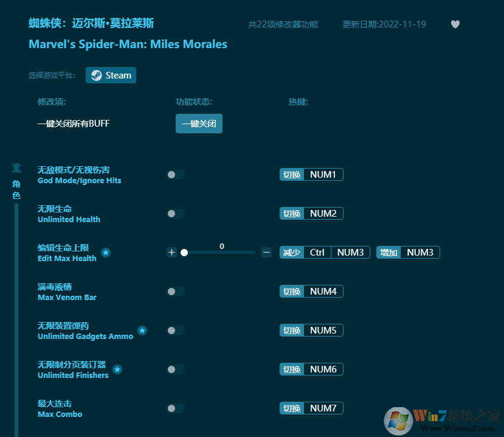Click the NUM1 hotkey for God Mode
The image size is (504, 437).
(323, 175)
